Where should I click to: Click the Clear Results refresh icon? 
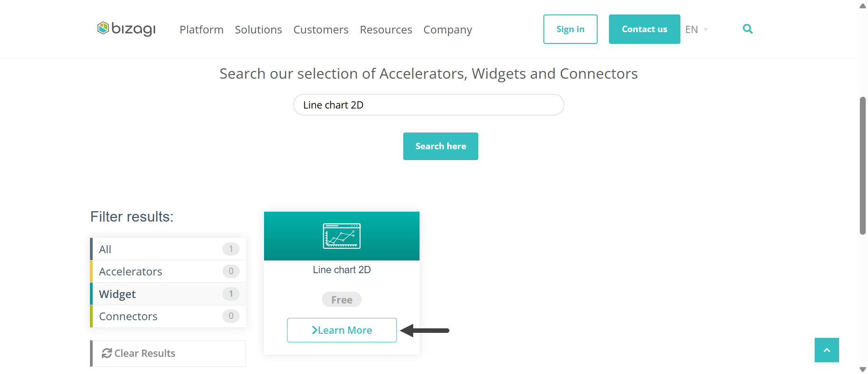click(107, 353)
